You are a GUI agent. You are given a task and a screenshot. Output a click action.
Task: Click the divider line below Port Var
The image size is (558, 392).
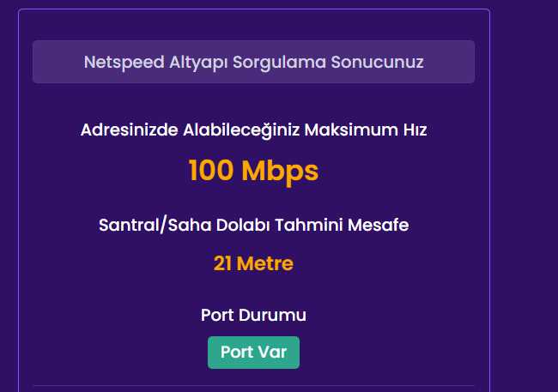tap(253, 386)
